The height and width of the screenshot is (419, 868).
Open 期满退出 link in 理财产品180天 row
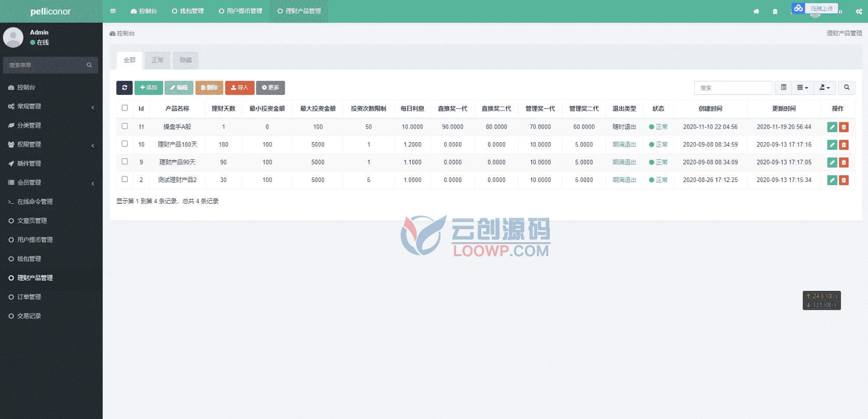(624, 145)
